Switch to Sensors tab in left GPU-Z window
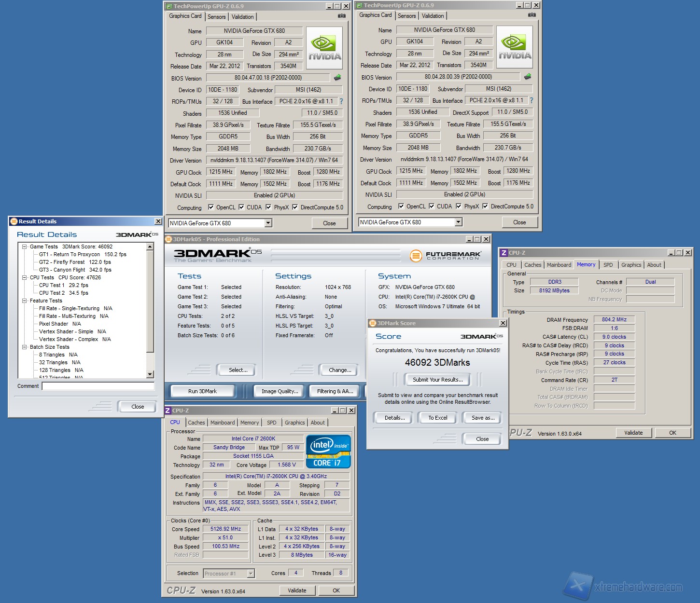The image size is (700, 603). (x=217, y=17)
